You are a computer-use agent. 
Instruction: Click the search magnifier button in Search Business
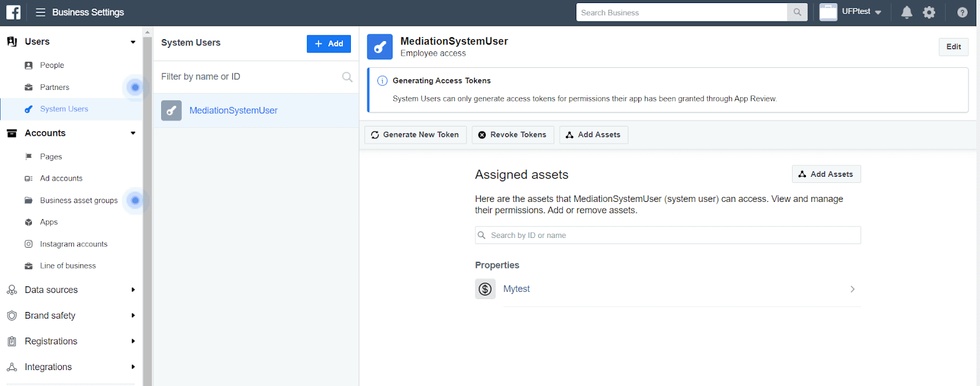[x=797, y=12]
